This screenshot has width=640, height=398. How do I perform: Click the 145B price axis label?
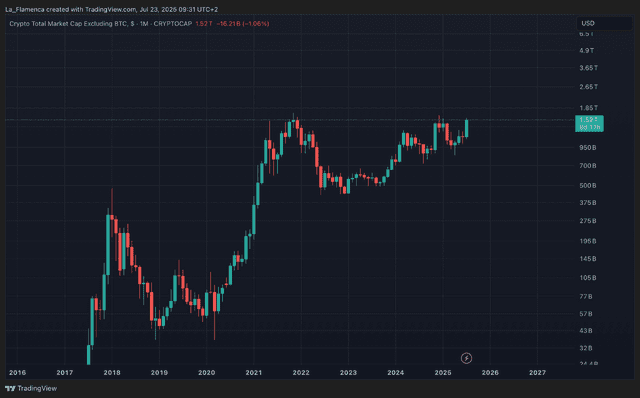[x=588, y=259]
